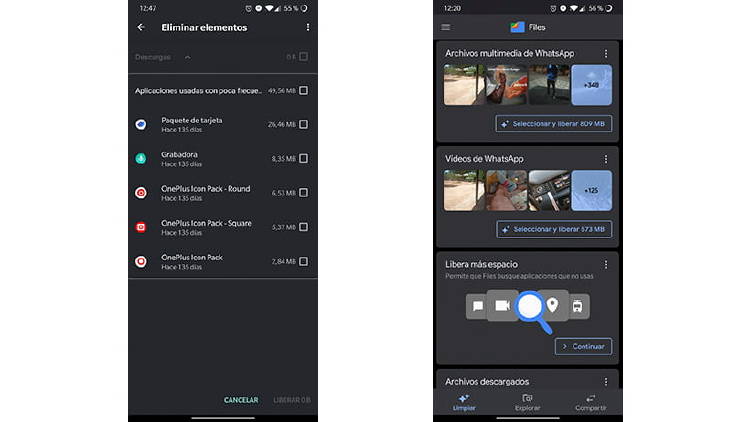Click OnePlus Icon Pack - Square app icon
Image resolution: width=750 pixels, height=422 pixels.
(x=141, y=227)
